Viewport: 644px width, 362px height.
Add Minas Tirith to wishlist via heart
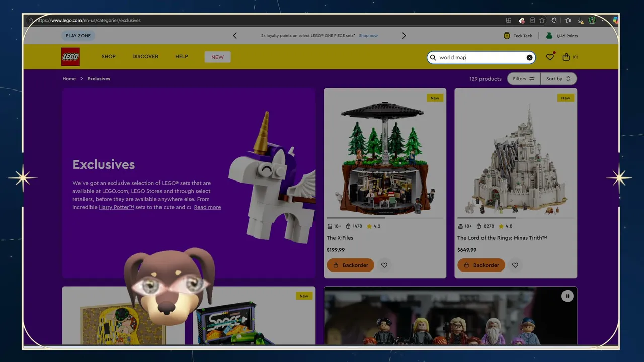[x=515, y=265]
